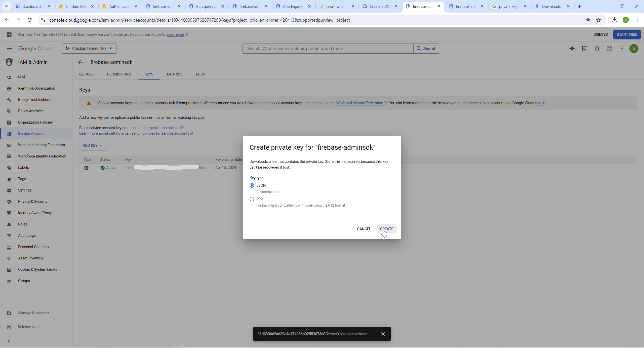
Task: Switch to the METRICS tab
Action: pos(175,74)
